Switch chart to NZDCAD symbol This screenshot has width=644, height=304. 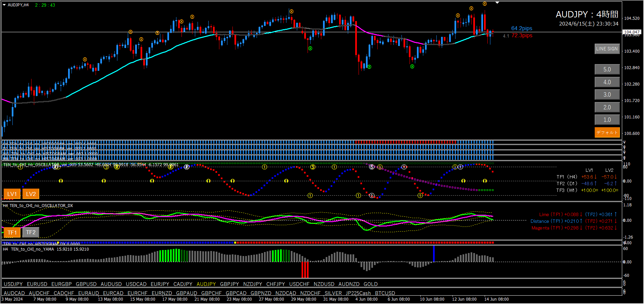click(x=286, y=293)
